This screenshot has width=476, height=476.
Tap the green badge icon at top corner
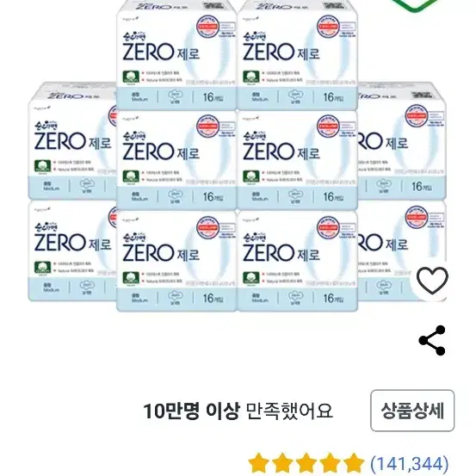point(415,4)
